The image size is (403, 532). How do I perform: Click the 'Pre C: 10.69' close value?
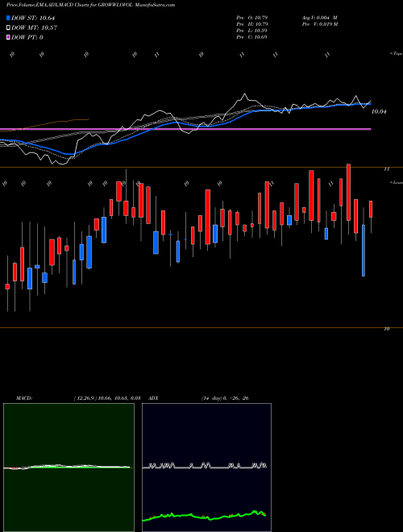pos(251,37)
